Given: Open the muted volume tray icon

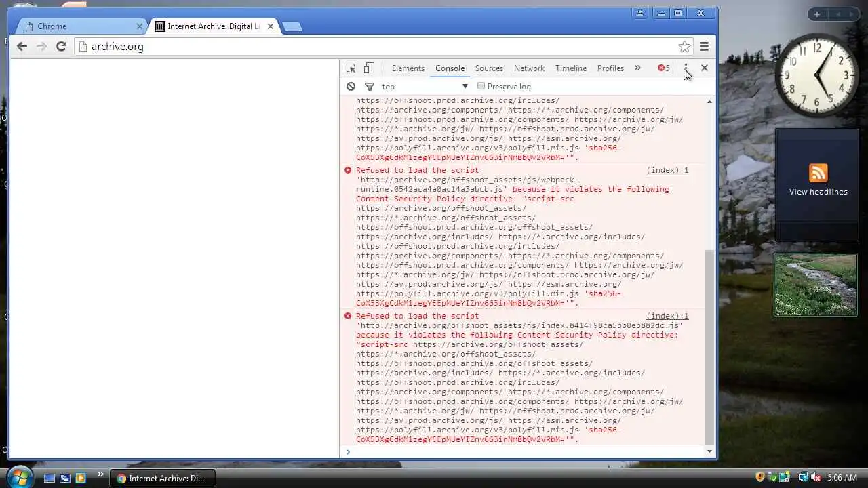Looking at the screenshot, I should click(x=816, y=478).
